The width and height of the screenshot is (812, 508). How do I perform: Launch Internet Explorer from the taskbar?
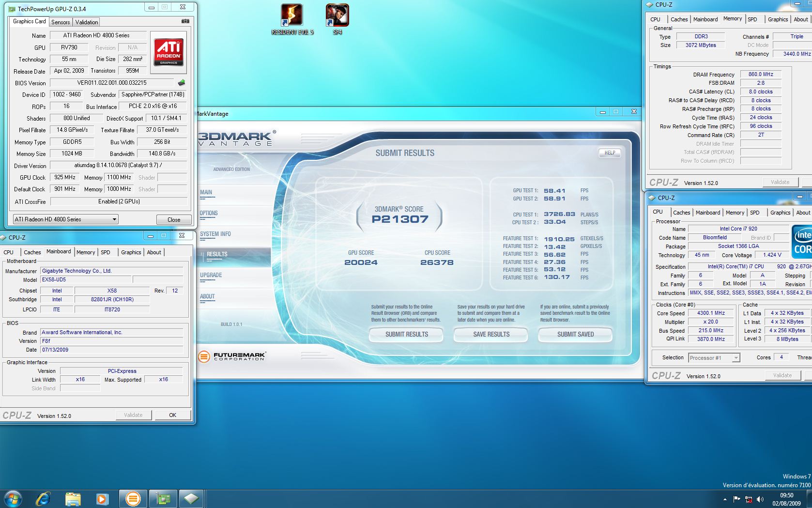(x=43, y=499)
